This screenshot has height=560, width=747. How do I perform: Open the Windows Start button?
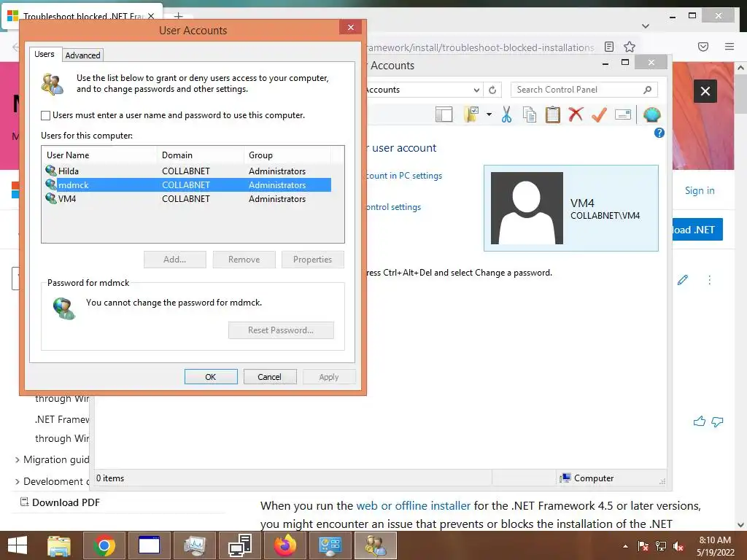pyautogui.click(x=18, y=545)
